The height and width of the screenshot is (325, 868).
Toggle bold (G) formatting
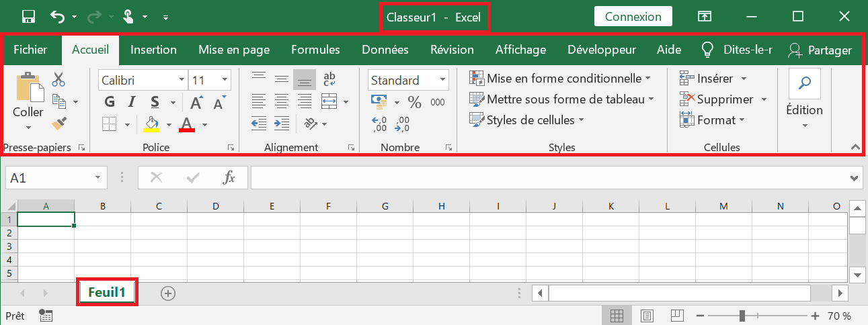point(110,102)
